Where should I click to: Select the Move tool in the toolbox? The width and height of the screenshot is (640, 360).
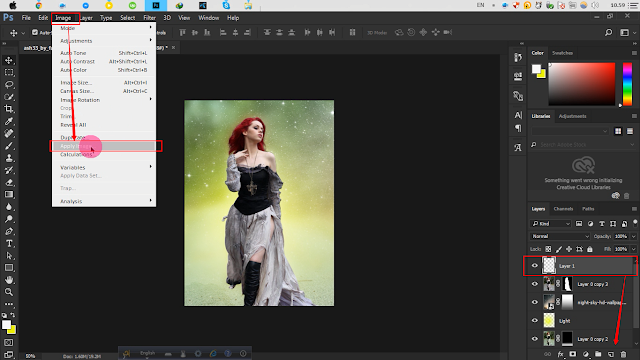click(9, 60)
